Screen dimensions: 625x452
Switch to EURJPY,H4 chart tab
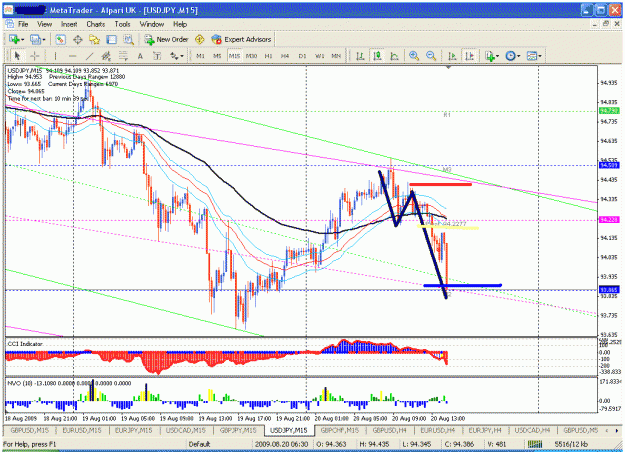tap(485, 430)
